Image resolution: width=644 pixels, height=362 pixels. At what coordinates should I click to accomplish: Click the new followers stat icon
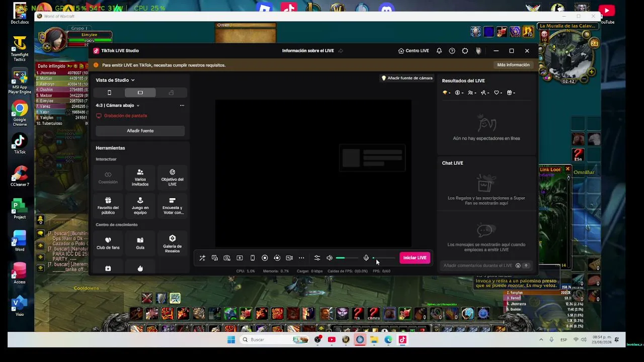[485, 93]
